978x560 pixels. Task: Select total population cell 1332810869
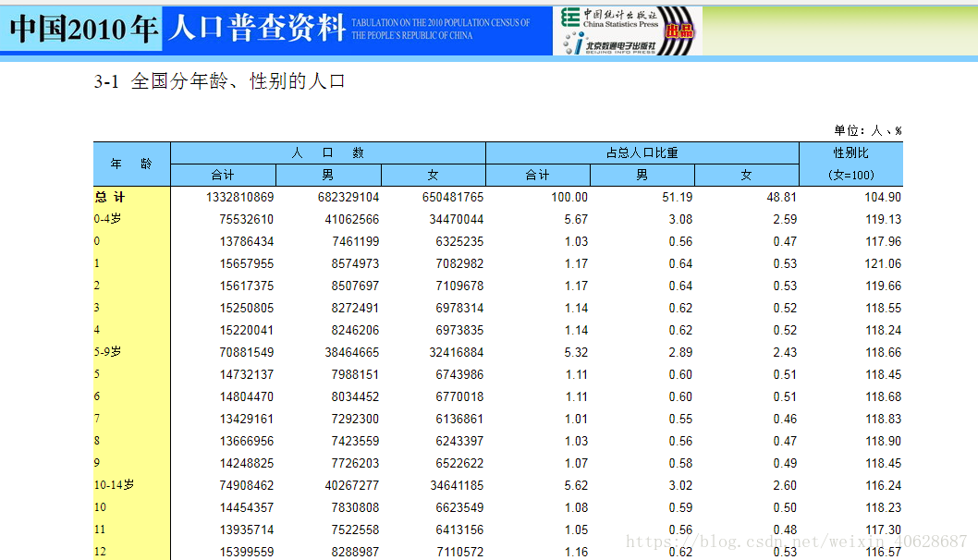pos(239,197)
